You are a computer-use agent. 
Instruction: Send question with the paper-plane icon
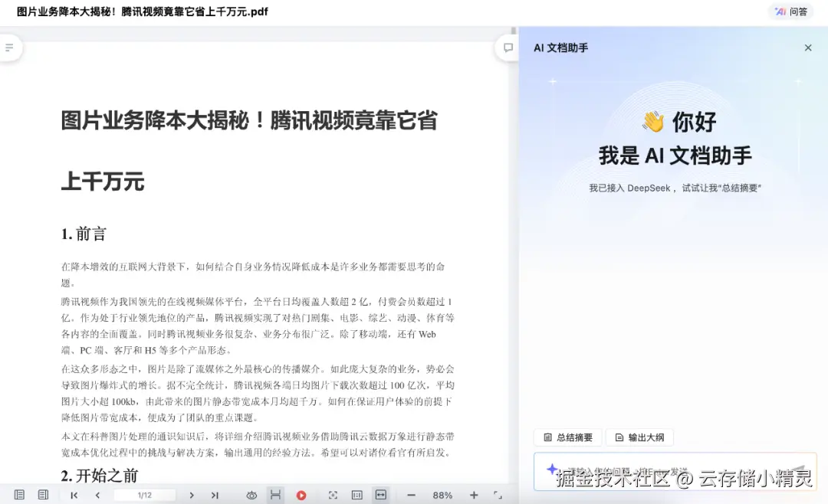(800, 470)
